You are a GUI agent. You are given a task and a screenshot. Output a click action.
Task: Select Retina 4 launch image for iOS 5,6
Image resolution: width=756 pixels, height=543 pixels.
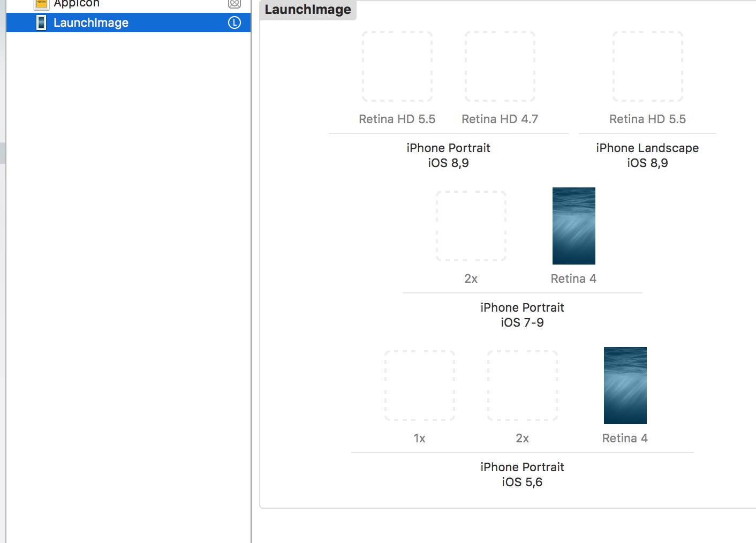click(625, 386)
